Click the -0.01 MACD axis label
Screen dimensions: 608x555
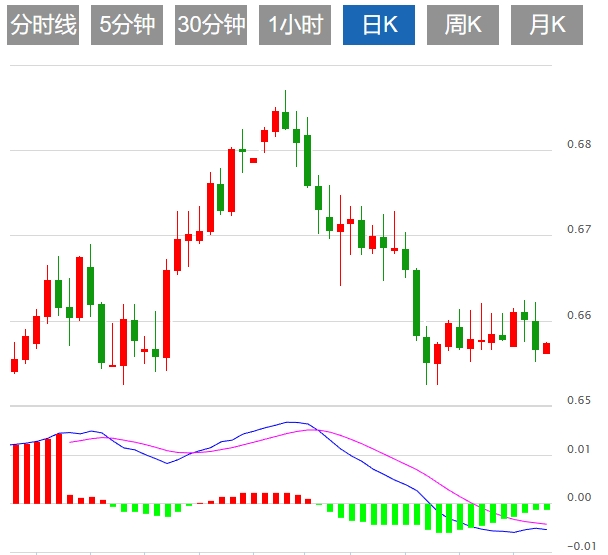pos(581,546)
